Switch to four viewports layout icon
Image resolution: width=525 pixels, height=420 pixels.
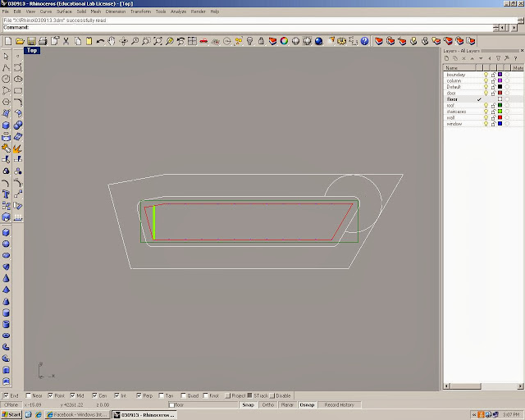coord(192,41)
